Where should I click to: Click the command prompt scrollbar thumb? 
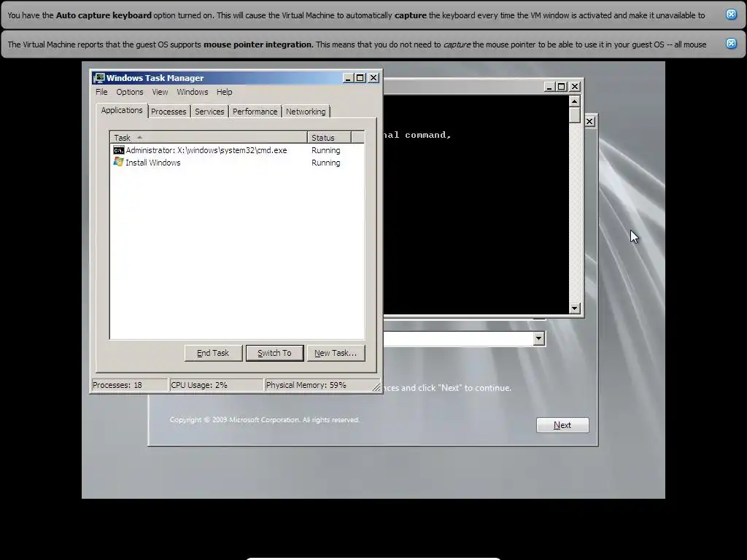click(x=575, y=114)
